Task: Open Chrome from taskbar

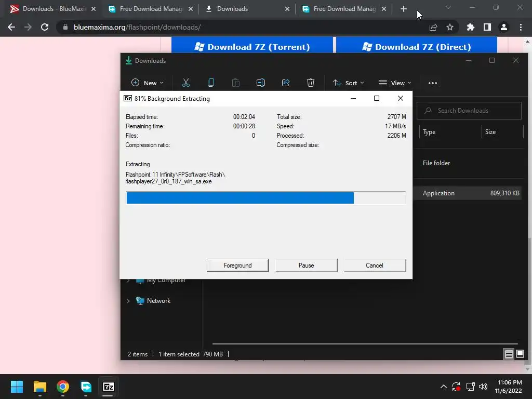Action: (x=63, y=387)
